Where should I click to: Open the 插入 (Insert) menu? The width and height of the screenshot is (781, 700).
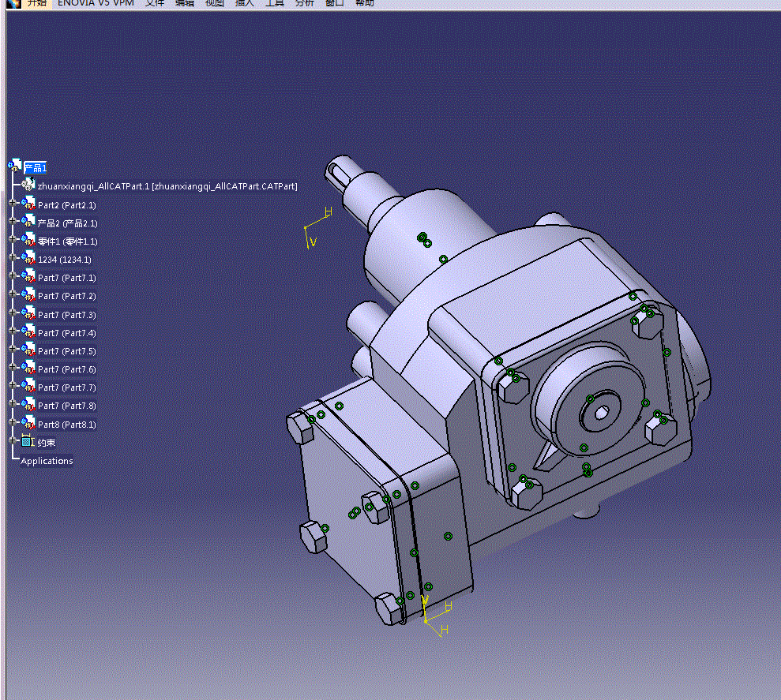[245, 3]
